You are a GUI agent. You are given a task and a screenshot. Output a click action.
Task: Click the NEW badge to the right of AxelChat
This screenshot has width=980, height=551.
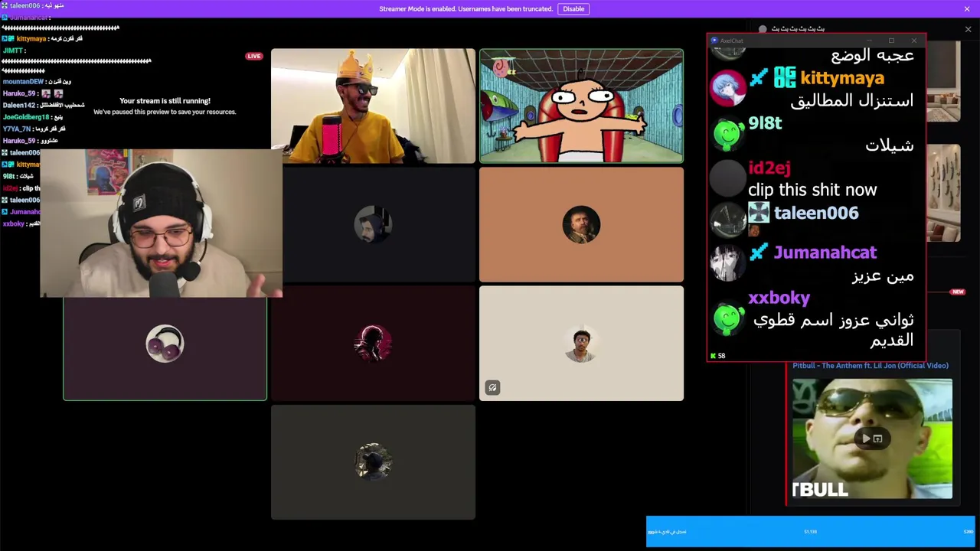click(957, 292)
